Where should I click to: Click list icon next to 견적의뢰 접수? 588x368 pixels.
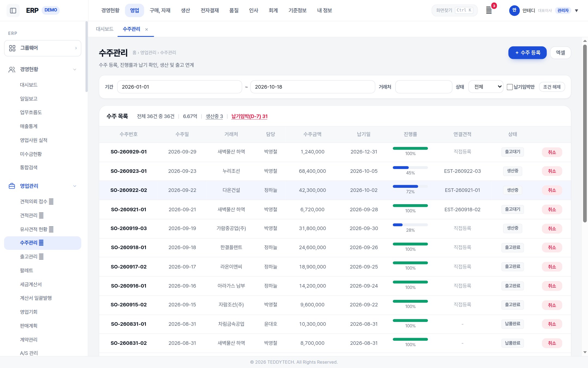tap(51, 201)
